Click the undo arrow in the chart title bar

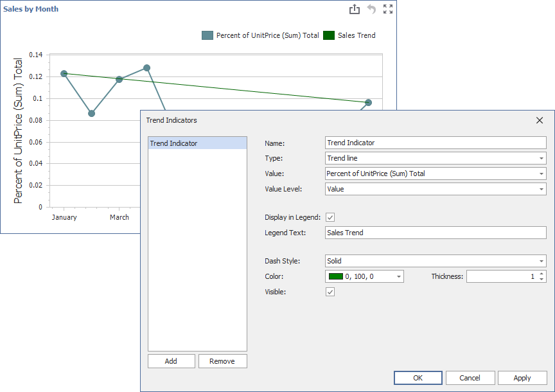point(371,9)
